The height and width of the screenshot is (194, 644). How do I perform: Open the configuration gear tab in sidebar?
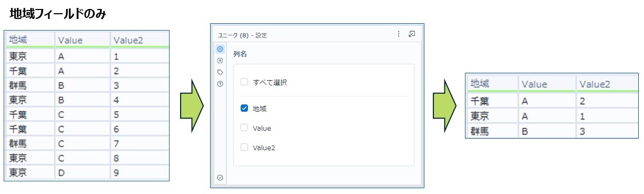pyautogui.click(x=220, y=49)
